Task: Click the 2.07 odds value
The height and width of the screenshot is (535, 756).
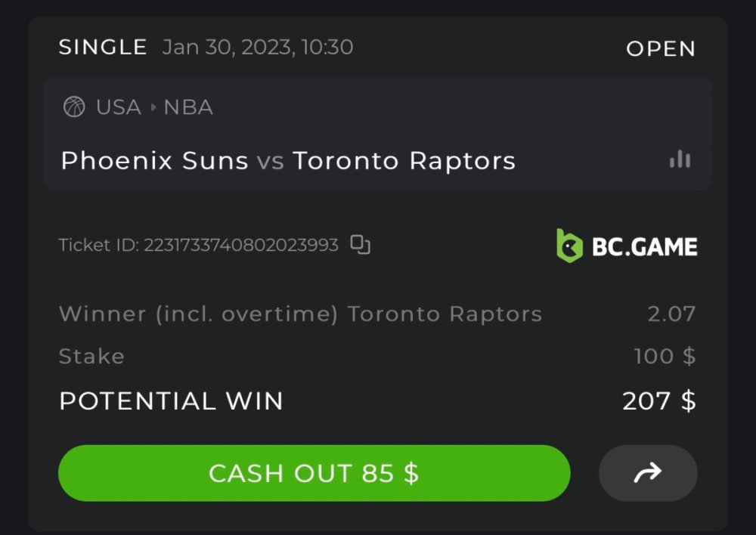Action: 671,314
